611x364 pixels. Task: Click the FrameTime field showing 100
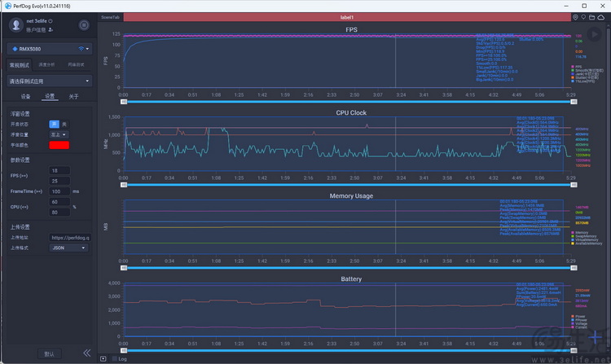tap(59, 191)
